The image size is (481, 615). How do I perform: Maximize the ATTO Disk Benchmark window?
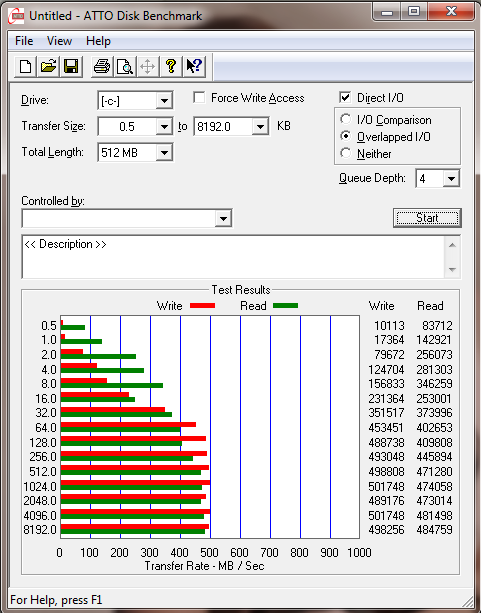coord(414,12)
